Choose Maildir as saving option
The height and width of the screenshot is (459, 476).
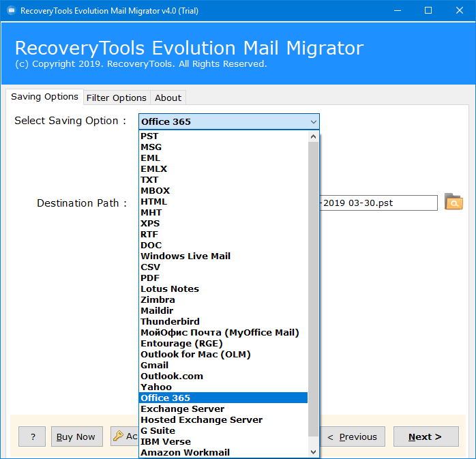223,311
